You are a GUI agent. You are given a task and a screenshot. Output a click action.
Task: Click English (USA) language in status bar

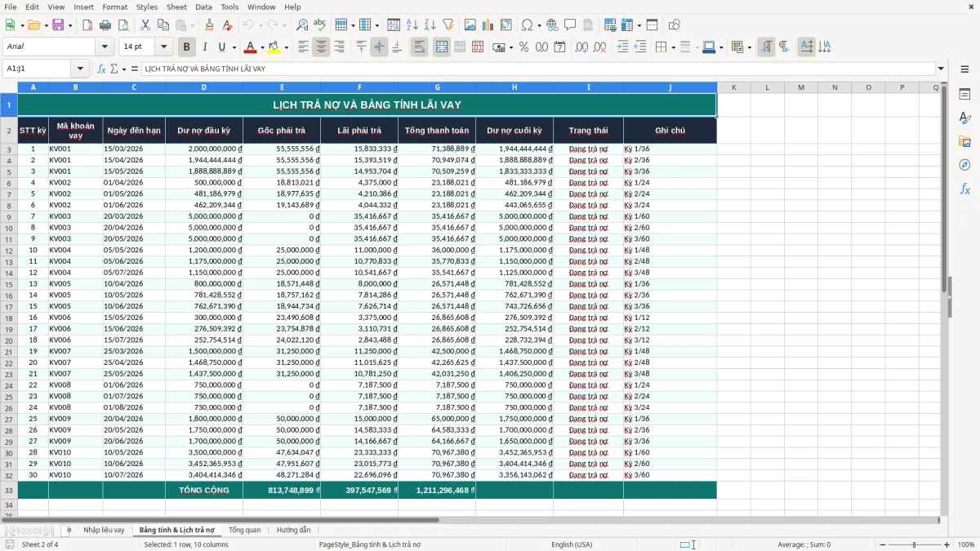point(572,544)
